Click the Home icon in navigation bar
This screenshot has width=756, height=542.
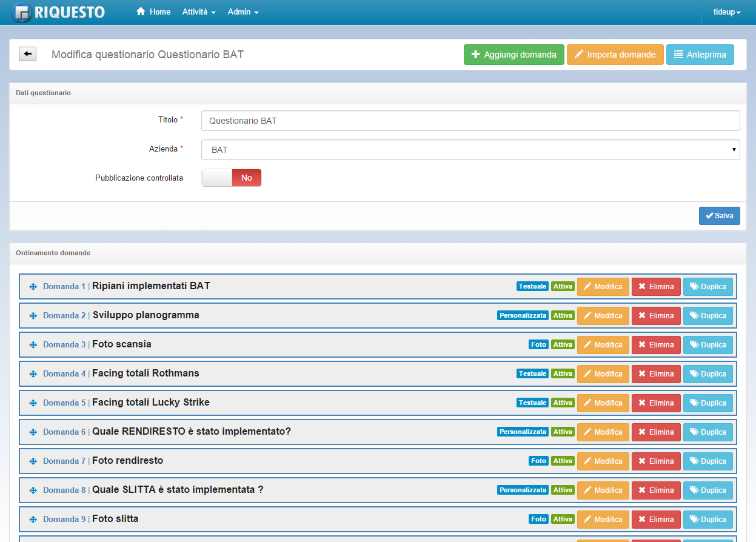click(141, 12)
